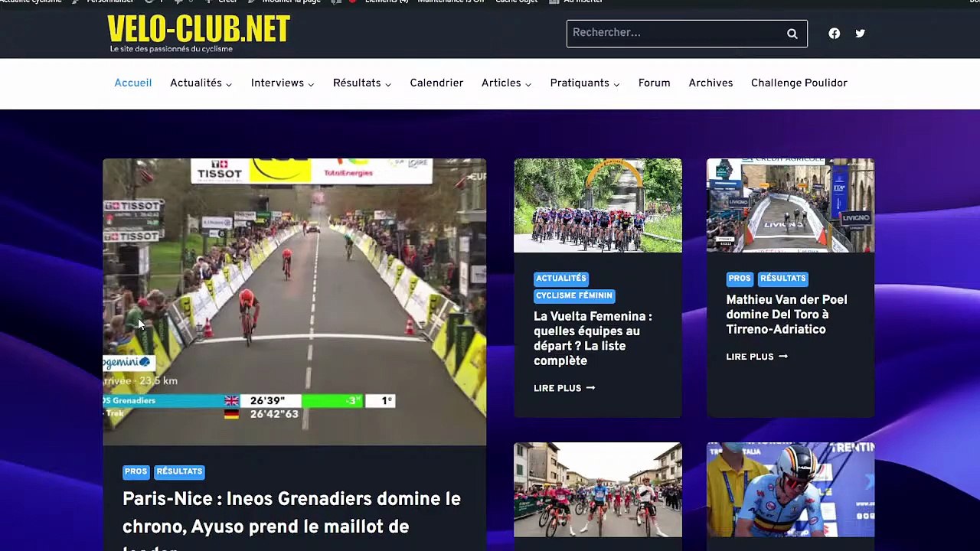The width and height of the screenshot is (980, 551).
Task: Click the magnifying glass search icon
Action: click(792, 34)
